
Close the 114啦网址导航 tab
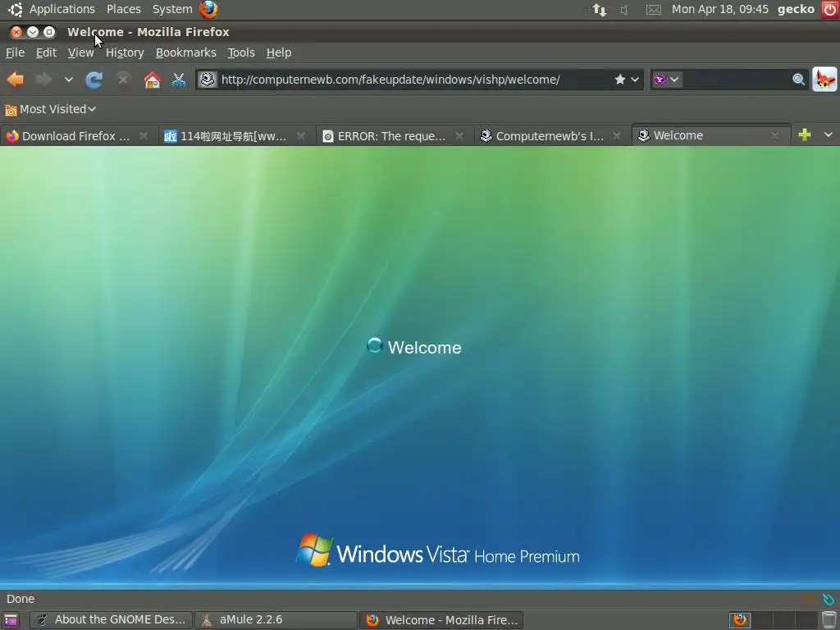pyautogui.click(x=301, y=136)
